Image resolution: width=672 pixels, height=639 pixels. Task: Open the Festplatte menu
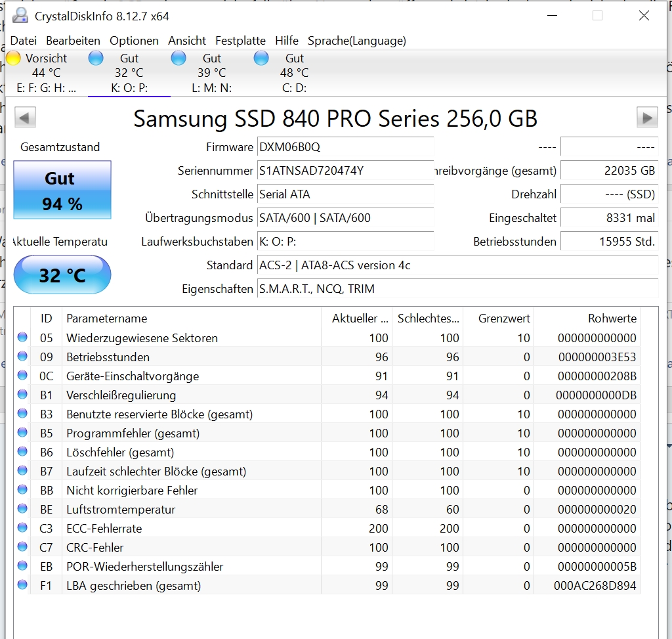click(x=240, y=41)
